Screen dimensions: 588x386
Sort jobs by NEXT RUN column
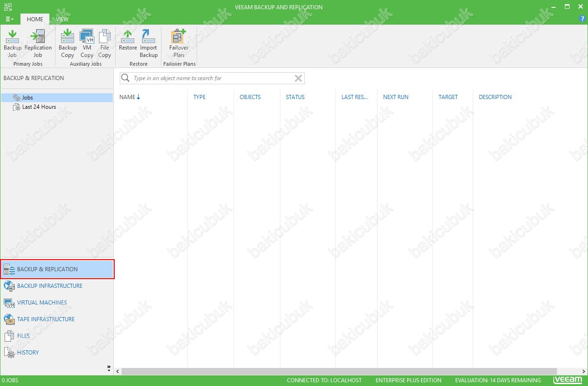coord(396,97)
